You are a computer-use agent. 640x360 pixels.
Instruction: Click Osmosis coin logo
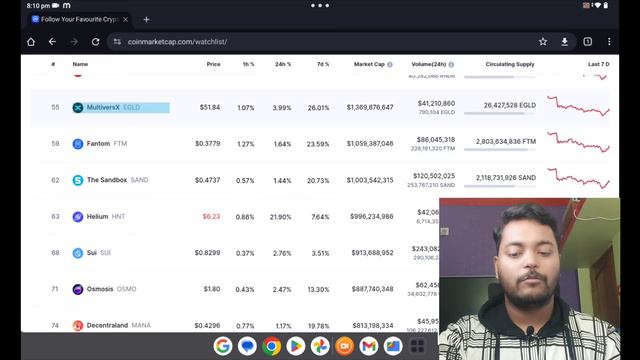coord(78,289)
